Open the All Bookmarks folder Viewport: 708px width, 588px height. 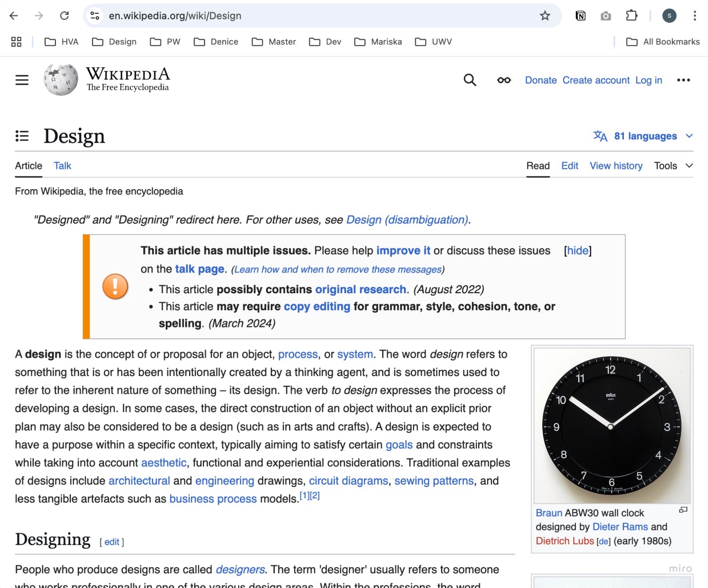tap(663, 42)
